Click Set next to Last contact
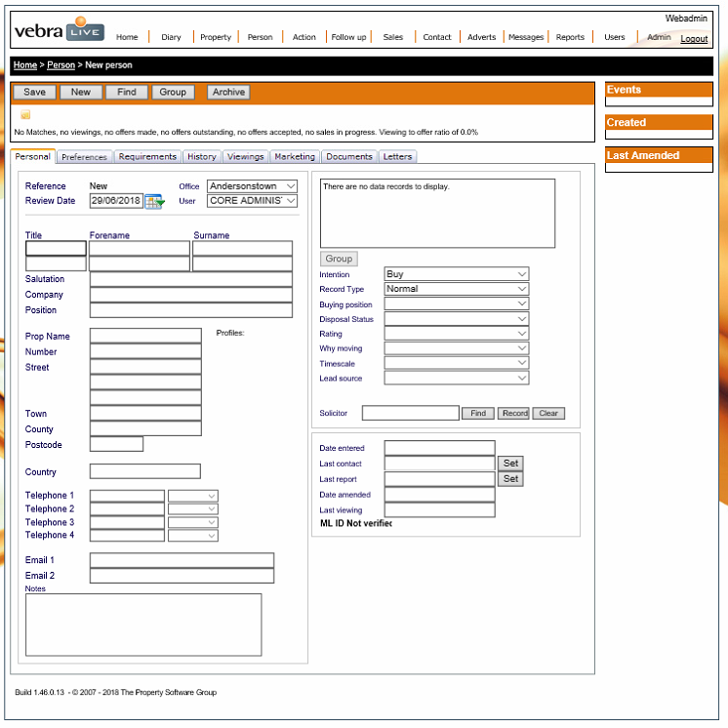This screenshot has width=728, height=728. coord(510,464)
